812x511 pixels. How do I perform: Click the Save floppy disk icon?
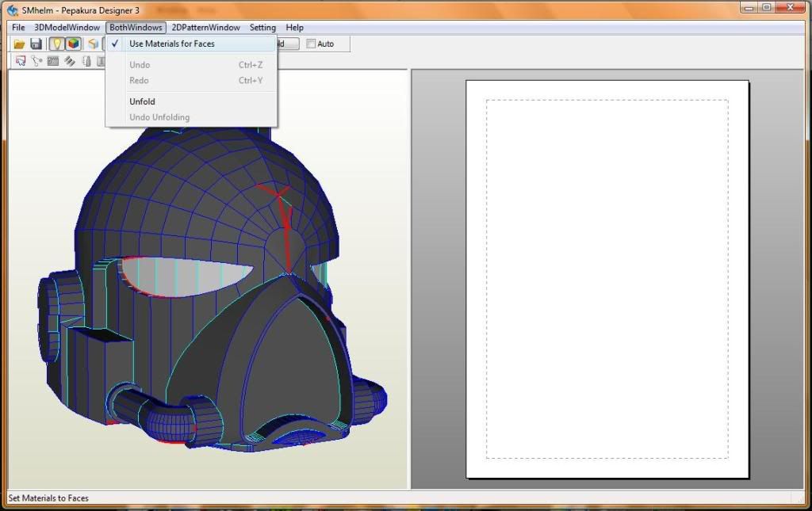pos(36,44)
